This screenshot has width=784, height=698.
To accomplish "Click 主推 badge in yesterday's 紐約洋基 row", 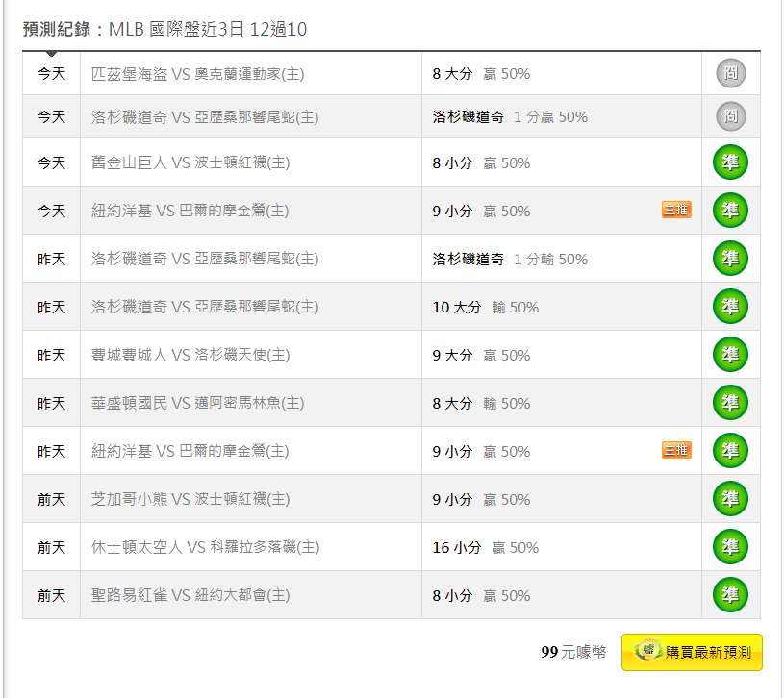I will tap(676, 450).
